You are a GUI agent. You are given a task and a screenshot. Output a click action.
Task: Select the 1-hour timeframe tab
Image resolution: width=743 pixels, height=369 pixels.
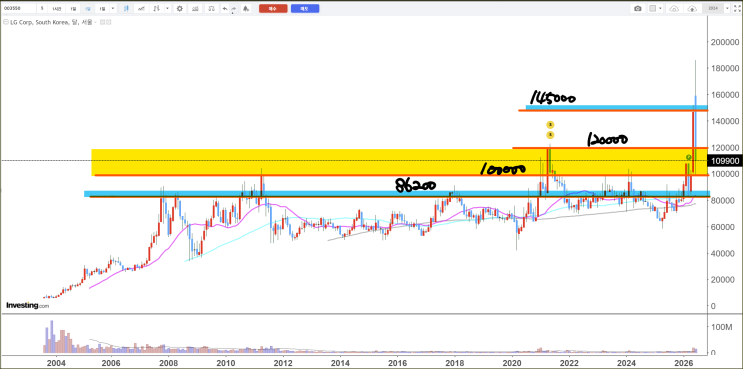(x=57, y=9)
